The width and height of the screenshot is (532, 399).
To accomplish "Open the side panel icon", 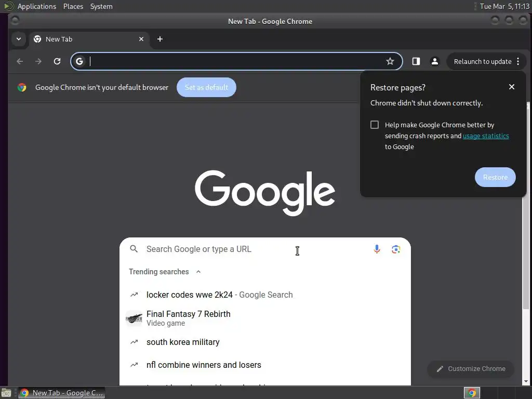I will click(x=416, y=61).
